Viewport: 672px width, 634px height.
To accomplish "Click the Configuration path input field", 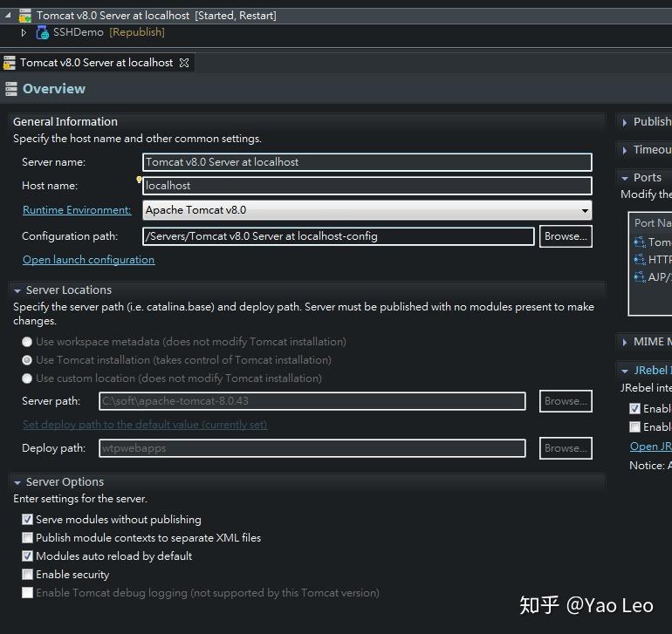I will 338,236.
